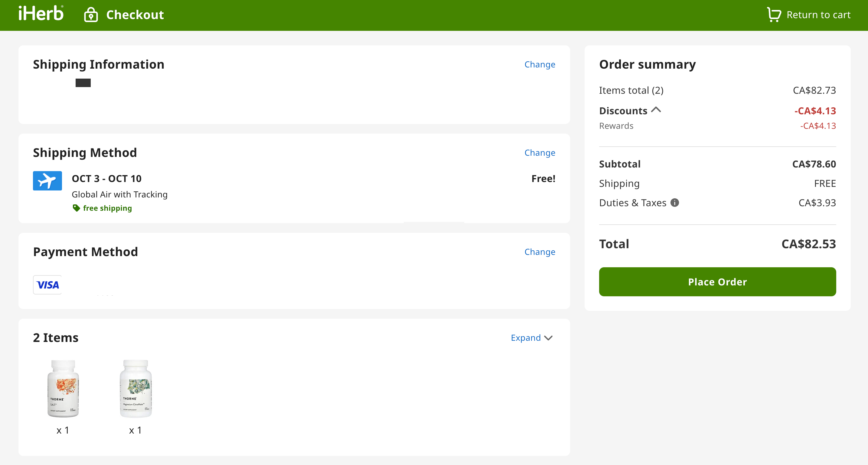This screenshot has height=465, width=868.
Task: Click the Visa card logo
Action: point(47,285)
